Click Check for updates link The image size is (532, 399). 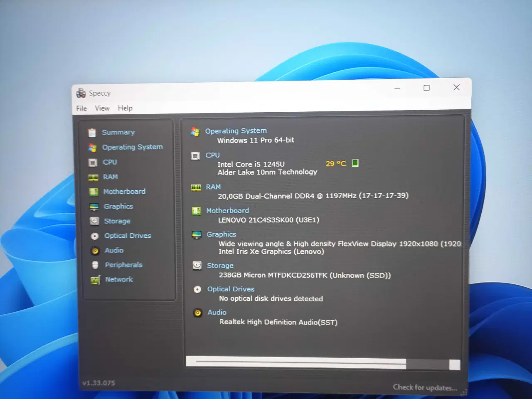pyautogui.click(x=425, y=387)
